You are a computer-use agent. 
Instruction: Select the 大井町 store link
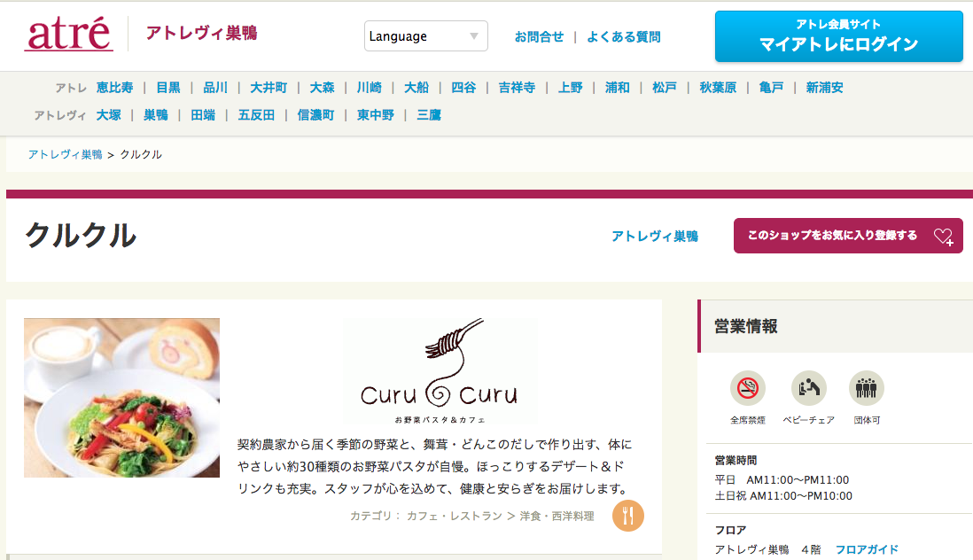point(269,88)
